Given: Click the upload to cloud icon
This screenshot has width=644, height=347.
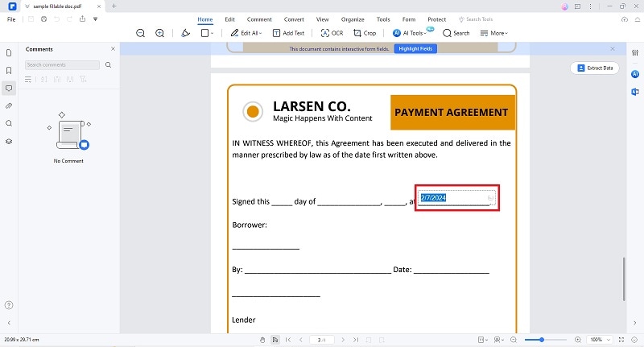Looking at the screenshot, I should 625,19.
